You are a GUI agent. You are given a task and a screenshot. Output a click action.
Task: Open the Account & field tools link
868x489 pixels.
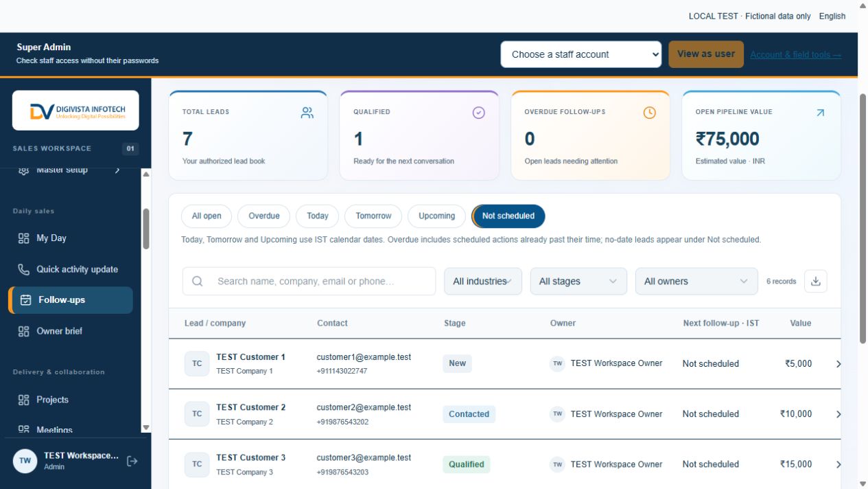point(795,55)
